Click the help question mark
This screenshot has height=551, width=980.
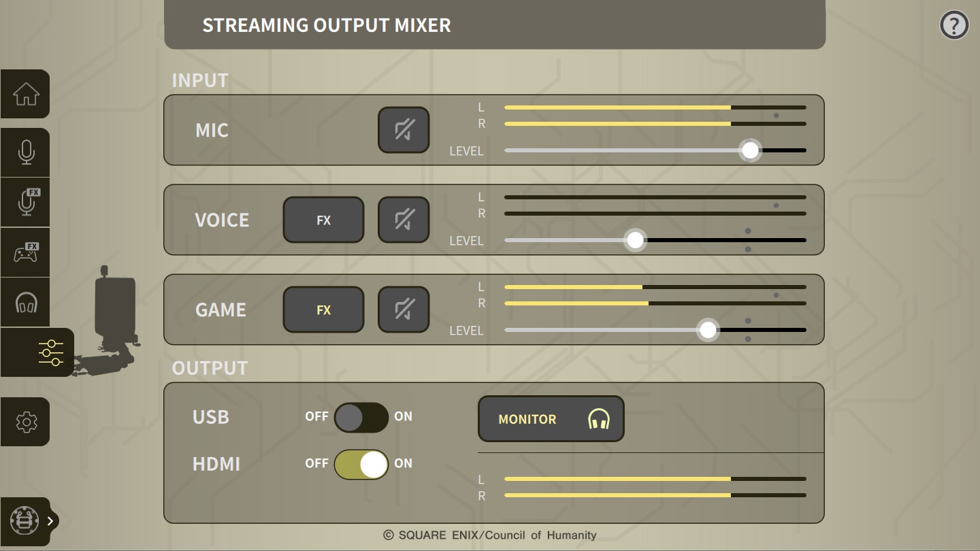tap(953, 24)
